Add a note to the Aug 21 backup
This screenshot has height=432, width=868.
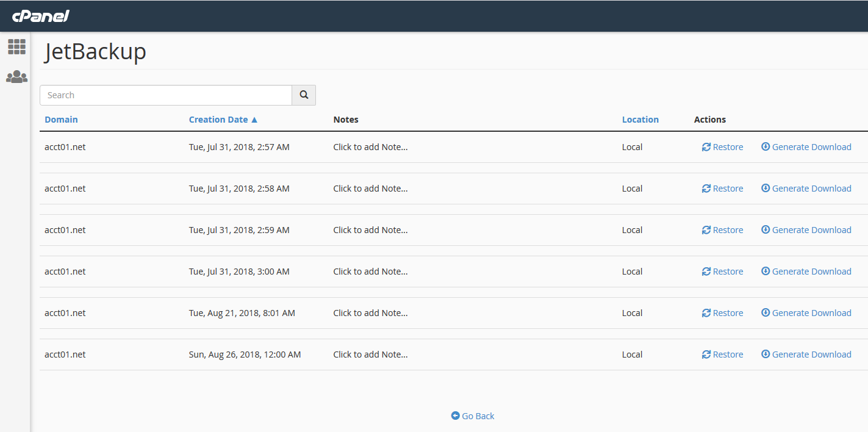(x=370, y=313)
